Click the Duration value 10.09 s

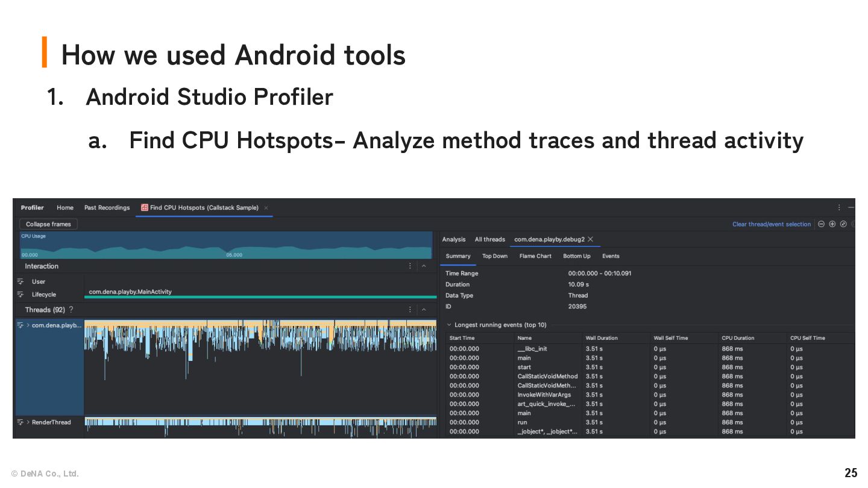(x=579, y=284)
